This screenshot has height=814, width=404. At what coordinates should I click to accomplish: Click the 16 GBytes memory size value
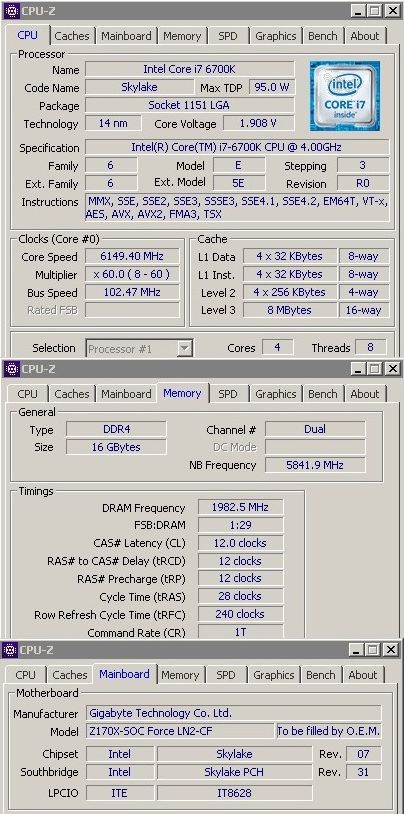point(116,447)
